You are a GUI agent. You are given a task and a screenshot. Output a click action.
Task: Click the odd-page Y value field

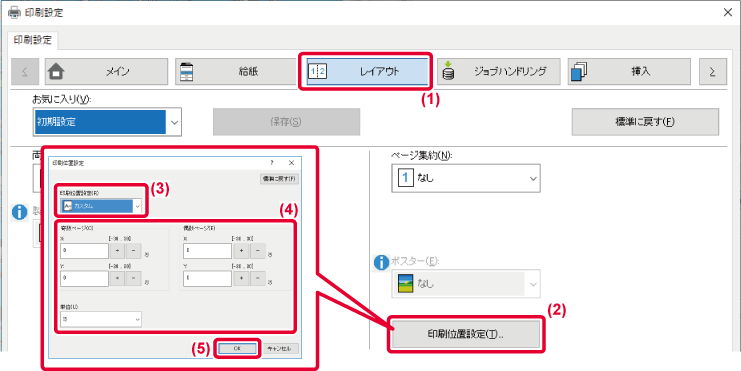85,279
